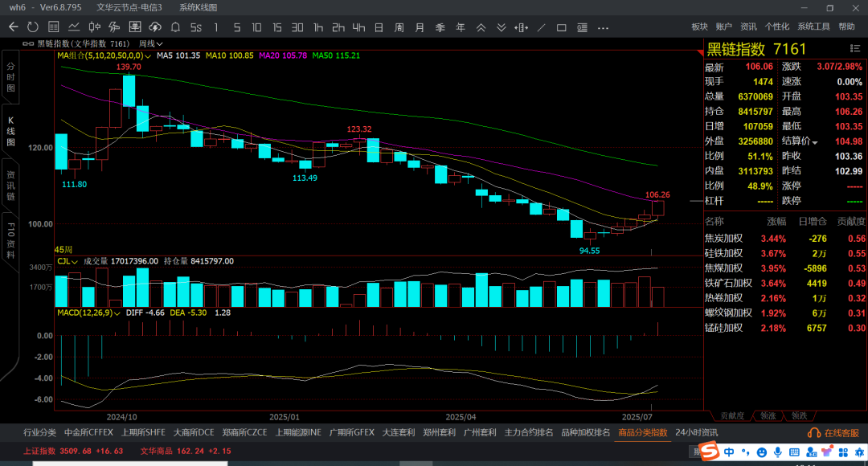Screen dimensions: 868x466
Task: Open the 上期所SHFE bottom tab
Action: [143, 432]
